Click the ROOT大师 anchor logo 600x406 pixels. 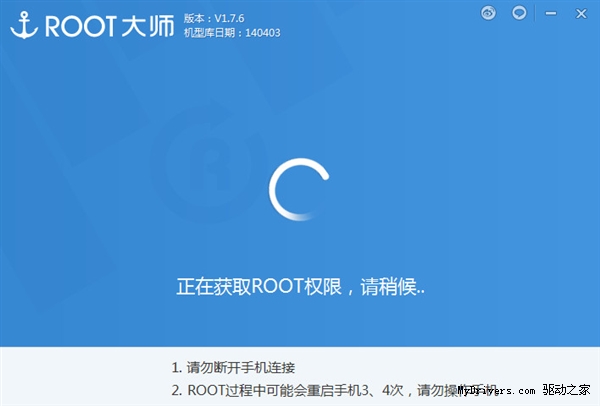tap(24, 25)
